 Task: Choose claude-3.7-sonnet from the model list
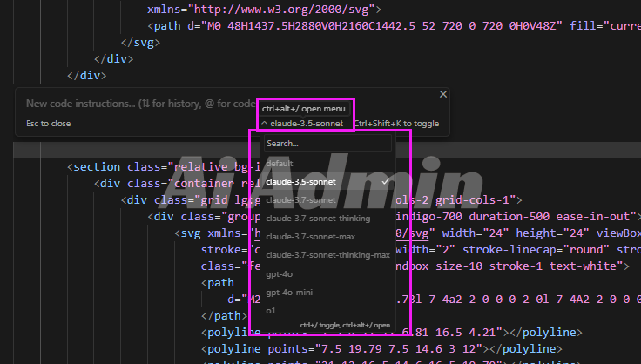327,200
